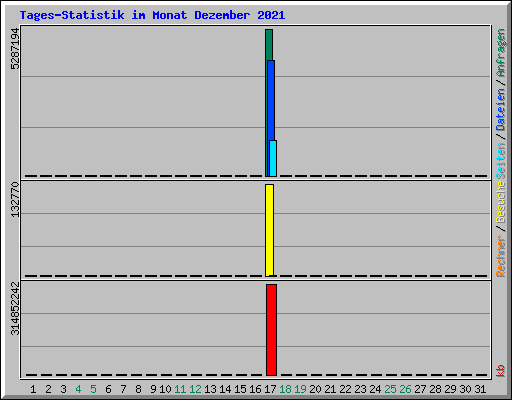Click day label 9 on the x-axis
The height and width of the screenshot is (400, 512).
click(153, 389)
